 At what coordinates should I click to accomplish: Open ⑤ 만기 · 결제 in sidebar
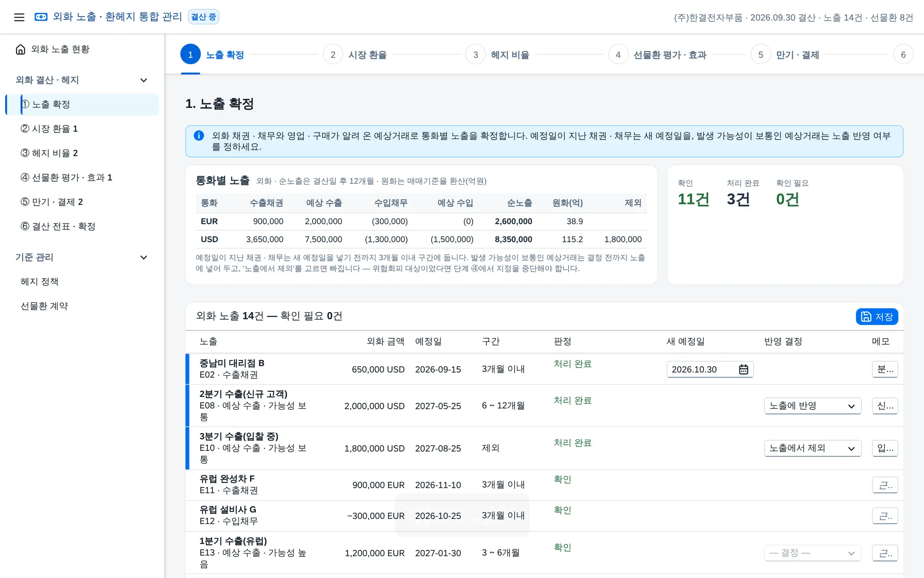82,202
